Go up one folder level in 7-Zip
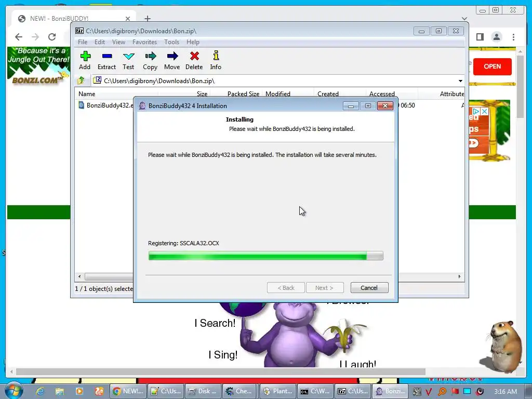 81,81
